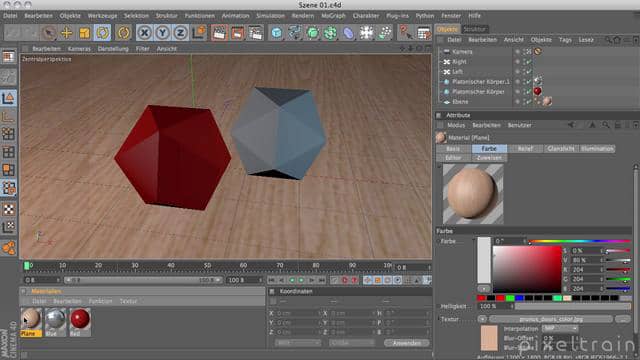Open the Glanzlicht material tab
The image size is (640, 360).
561,149
